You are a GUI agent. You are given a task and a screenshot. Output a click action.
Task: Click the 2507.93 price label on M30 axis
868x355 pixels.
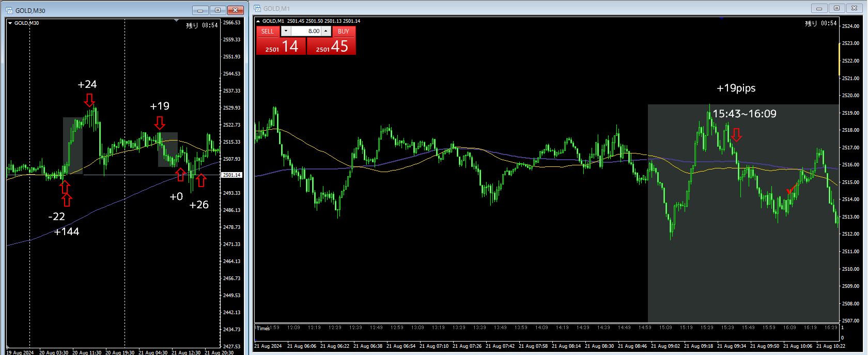(x=231, y=159)
